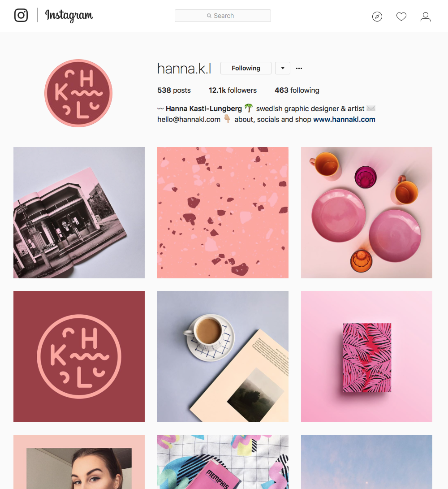Open the palm leaf notebook post
The height and width of the screenshot is (489, 448).
(366, 356)
